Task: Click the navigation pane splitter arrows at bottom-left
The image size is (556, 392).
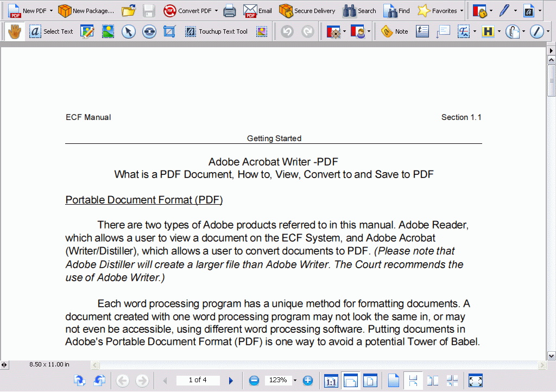Action: (4, 365)
